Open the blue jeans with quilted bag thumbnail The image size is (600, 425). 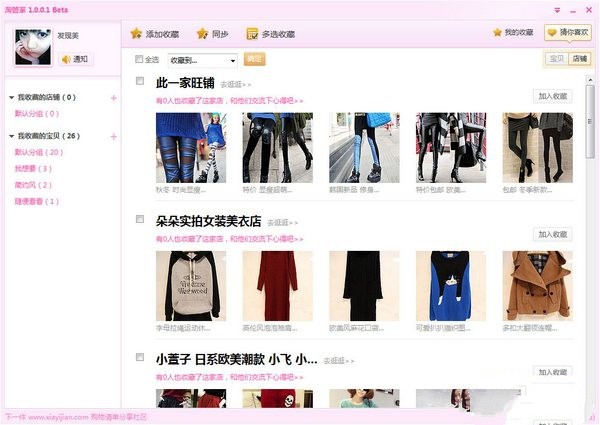[364, 148]
